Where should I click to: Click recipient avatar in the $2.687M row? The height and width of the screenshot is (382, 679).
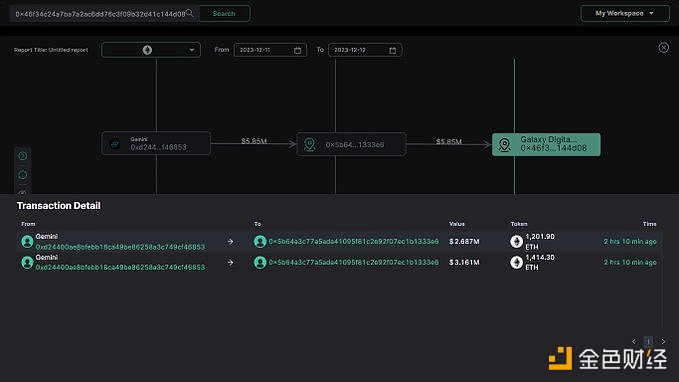pos(260,241)
